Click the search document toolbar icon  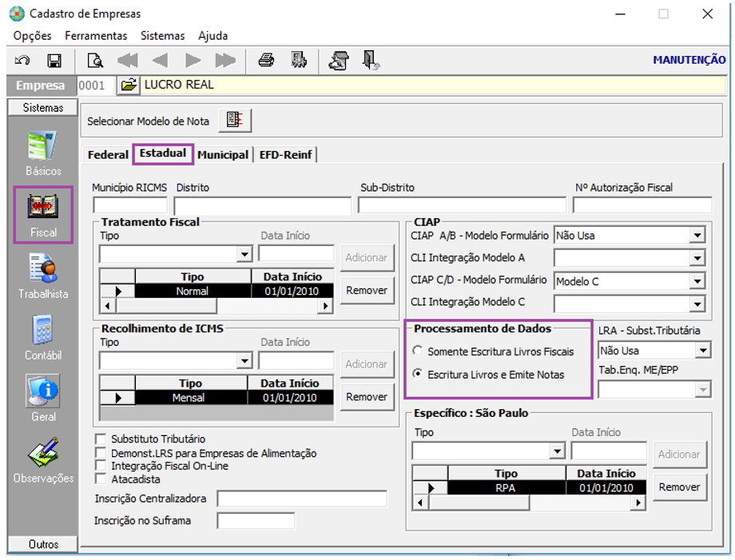[95, 61]
